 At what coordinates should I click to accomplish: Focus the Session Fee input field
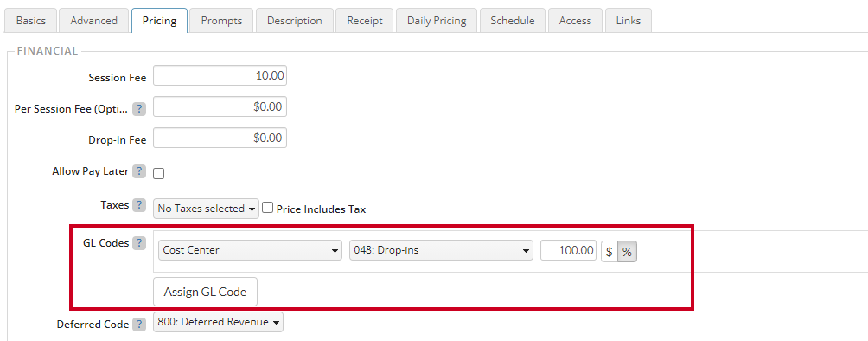pyautogui.click(x=220, y=75)
